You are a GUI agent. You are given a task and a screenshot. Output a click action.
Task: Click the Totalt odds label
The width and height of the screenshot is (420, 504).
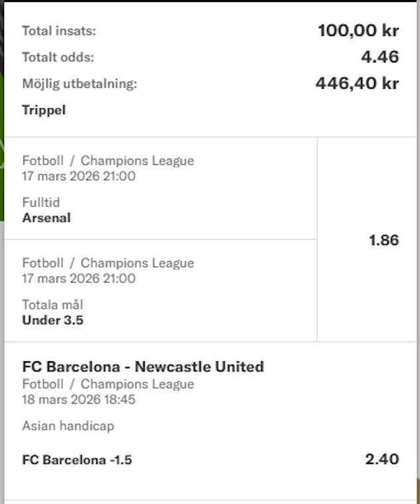58,58
